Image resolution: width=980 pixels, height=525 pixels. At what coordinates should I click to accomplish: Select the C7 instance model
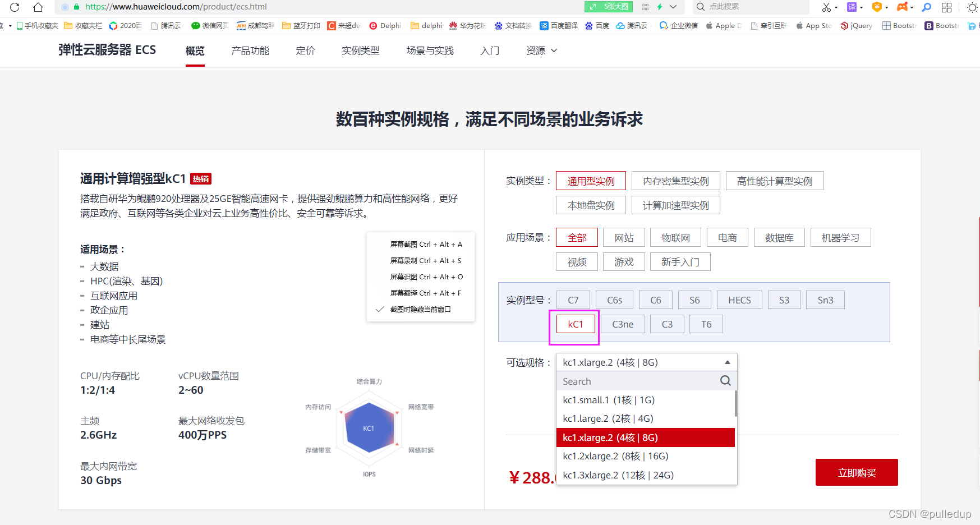[573, 300]
